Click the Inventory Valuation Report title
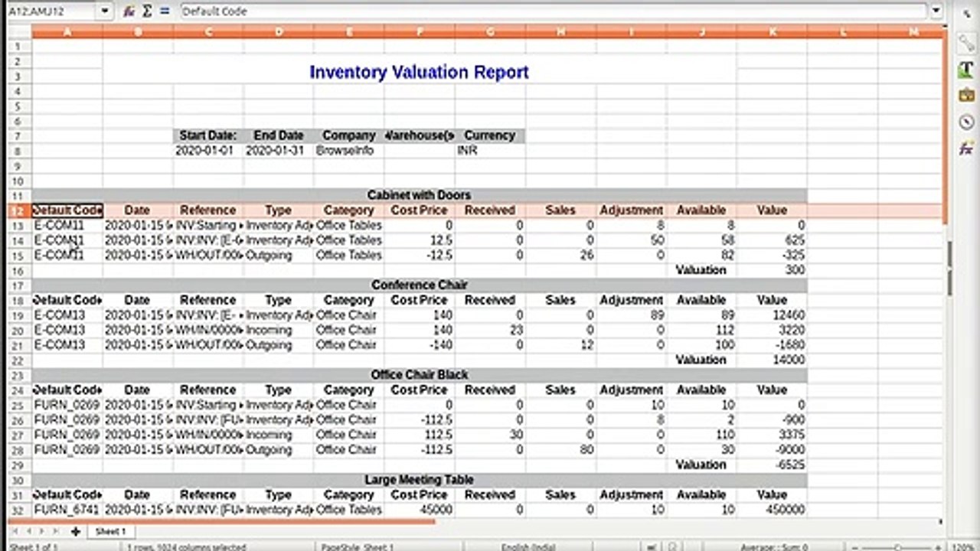Viewport: 980px width, 551px height. click(x=419, y=72)
